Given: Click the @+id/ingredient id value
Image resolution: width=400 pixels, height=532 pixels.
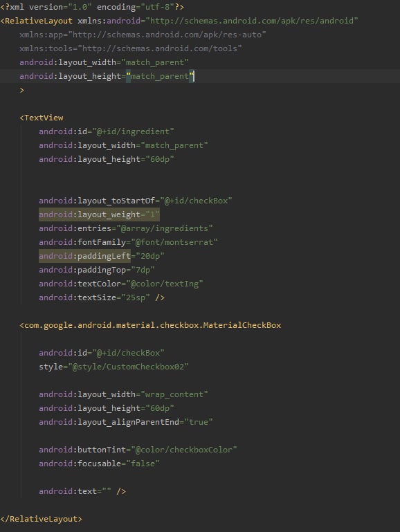Looking at the screenshot, I should pyautogui.click(x=133, y=131).
